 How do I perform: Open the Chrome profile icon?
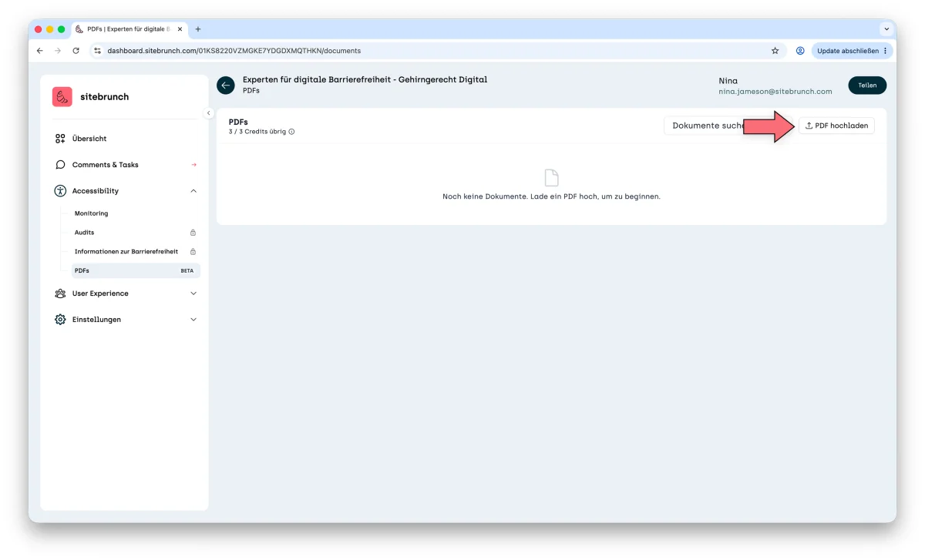800,51
